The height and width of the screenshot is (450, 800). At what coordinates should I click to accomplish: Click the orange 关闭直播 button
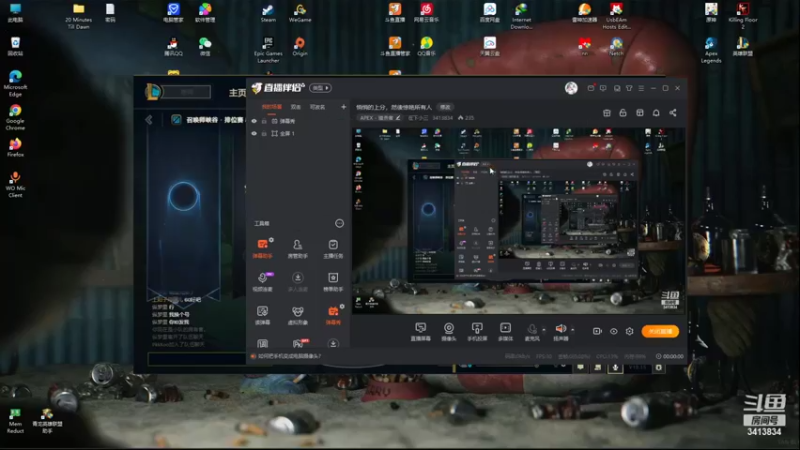(660, 331)
